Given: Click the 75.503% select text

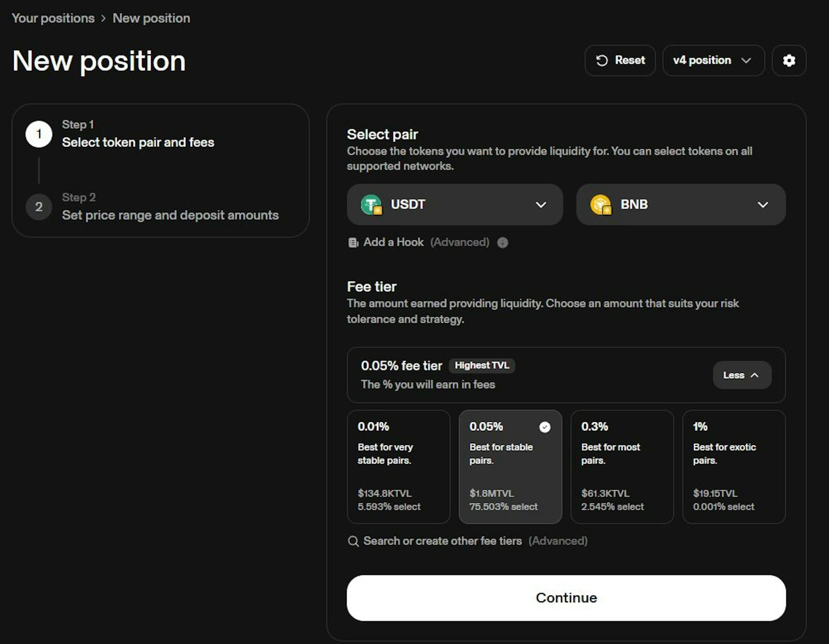Looking at the screenshot, I should [504, 506].
